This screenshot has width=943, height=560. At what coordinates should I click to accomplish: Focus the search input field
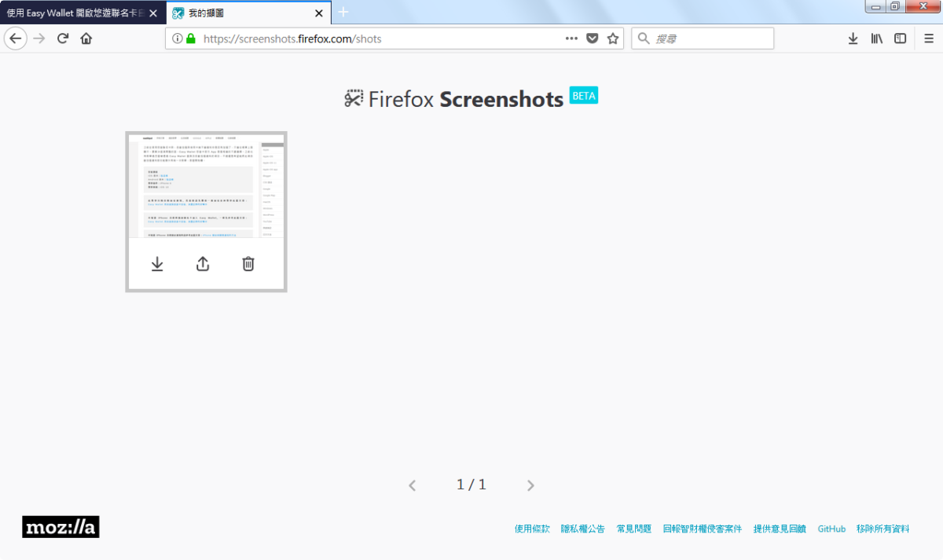point(703,38)
